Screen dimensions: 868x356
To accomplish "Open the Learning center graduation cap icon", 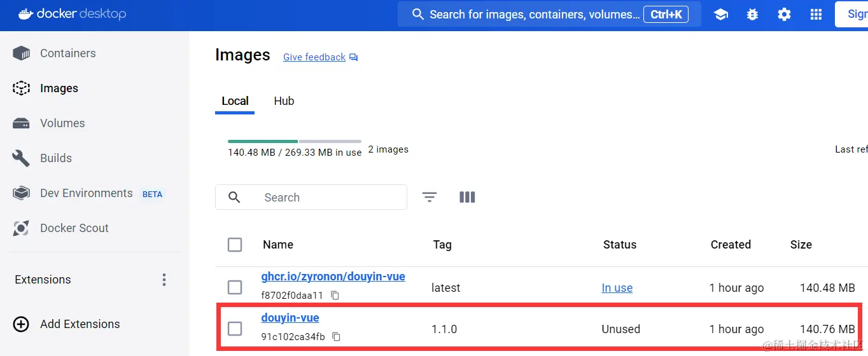I will click(x=721, y=14).
